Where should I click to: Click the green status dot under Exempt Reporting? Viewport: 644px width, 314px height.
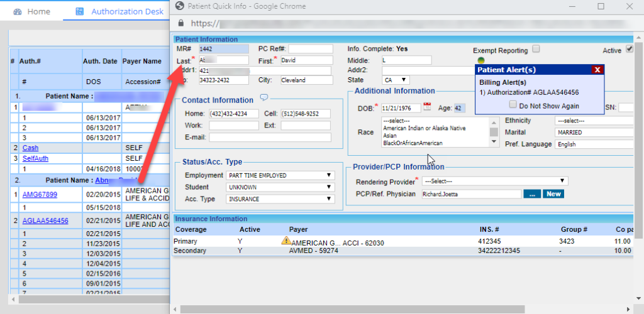point(481,60)
